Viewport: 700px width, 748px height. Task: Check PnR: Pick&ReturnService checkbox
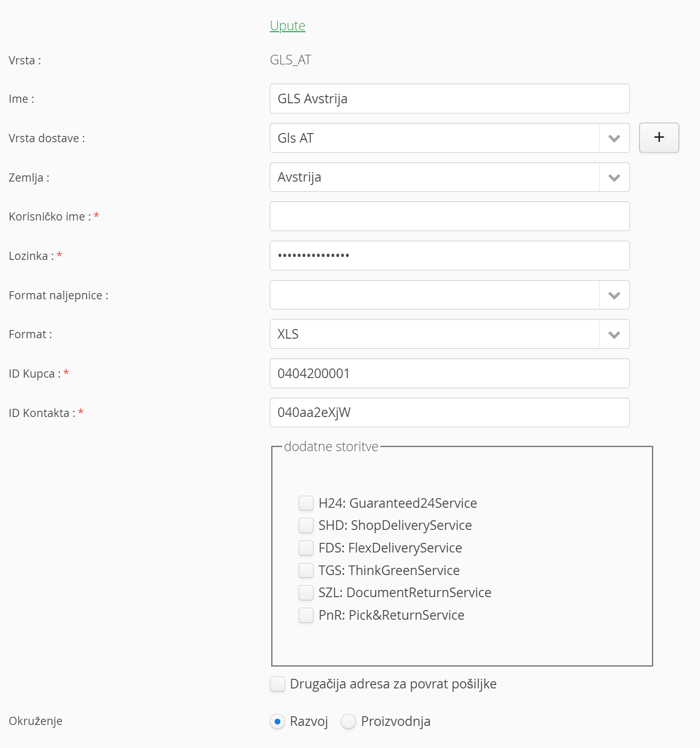click(306, 615)
